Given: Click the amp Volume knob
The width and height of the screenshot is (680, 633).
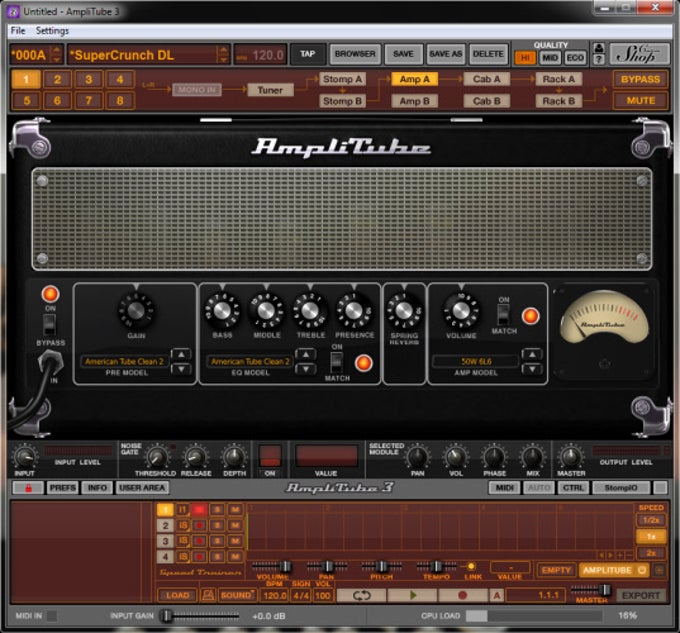Looking at the screenshot, I should click(x=461, y=310).
